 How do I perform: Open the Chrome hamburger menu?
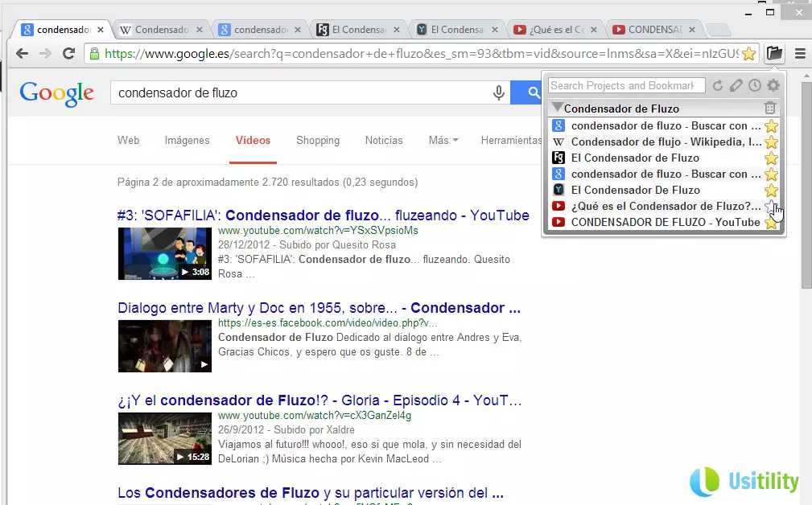pyautogui.click(x=800, y=54)
